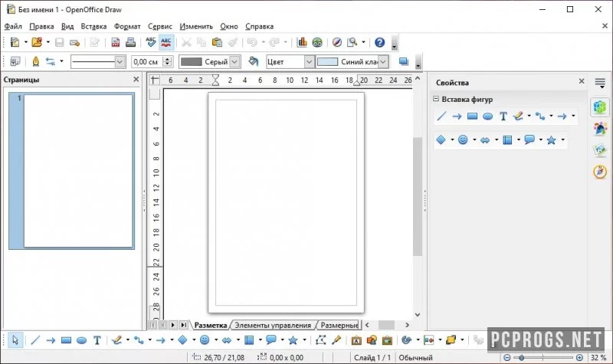Toggle Glue Points pen in bottom toolbar
This screenshot has width=613, height=364.
click(x=336, y=340)
